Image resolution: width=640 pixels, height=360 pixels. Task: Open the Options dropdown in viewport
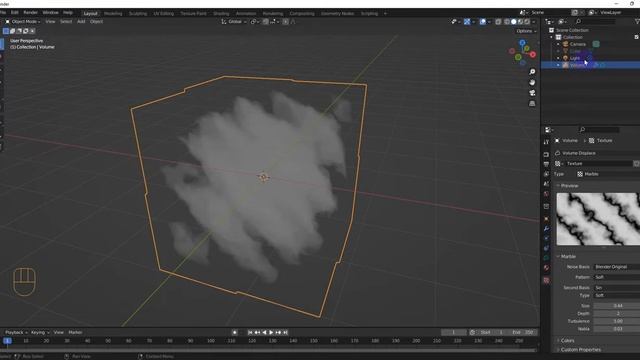click(x=527, y=31)
